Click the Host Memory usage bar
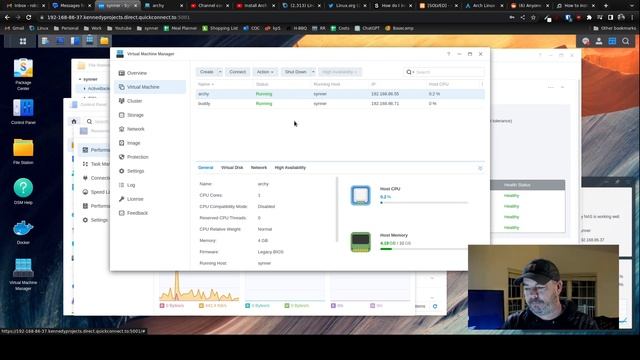Screen dimensions: 640x360 424,249
